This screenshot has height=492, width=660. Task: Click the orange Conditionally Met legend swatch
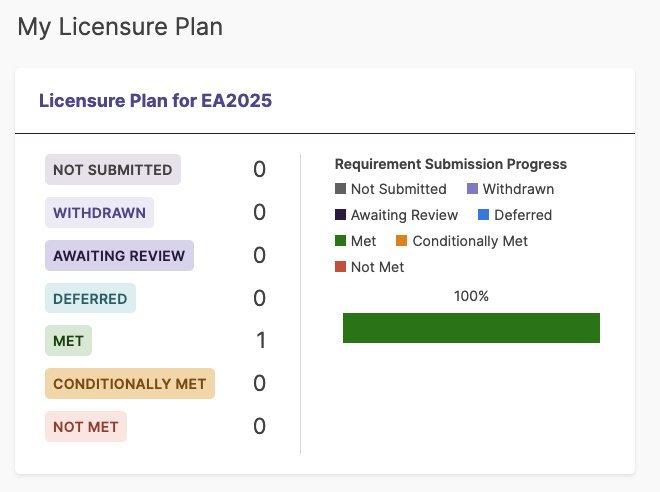click(x=402, y=241)
